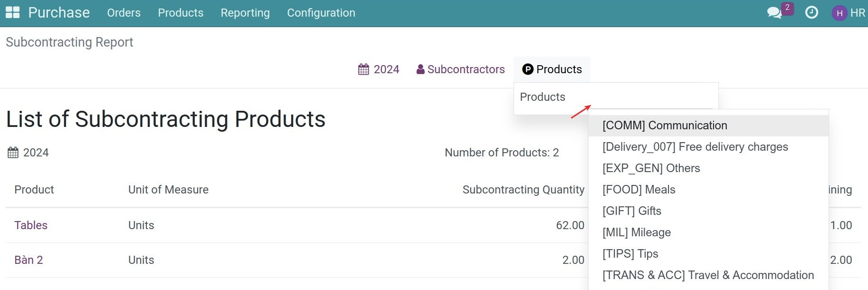868x290 pixels.
Task: Open the conversations chat bubble icon
Action: click(774, 13)
